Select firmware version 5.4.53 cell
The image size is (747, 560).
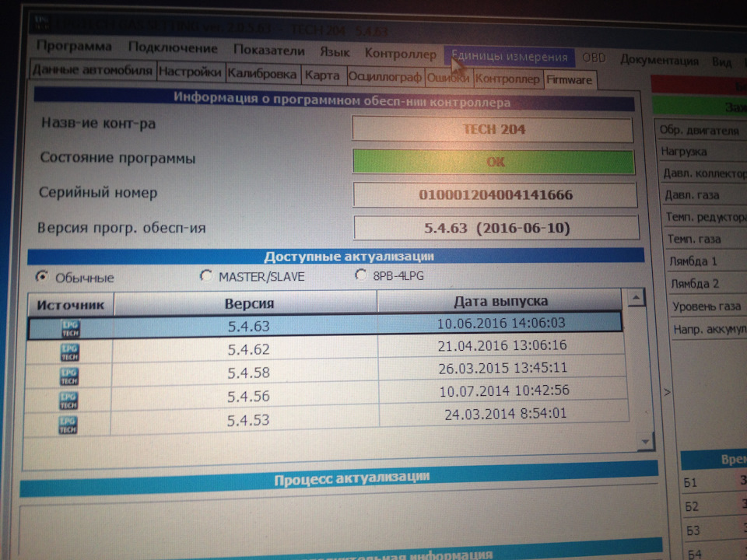247,421
